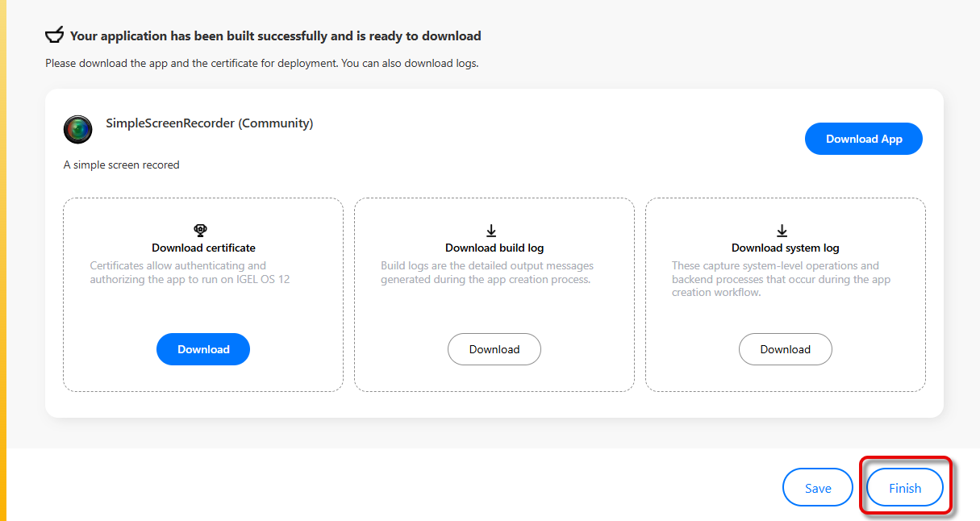Click the "A simple screen recored" description
This screenshot has height=521, width=980.
(x=122, y=165)
